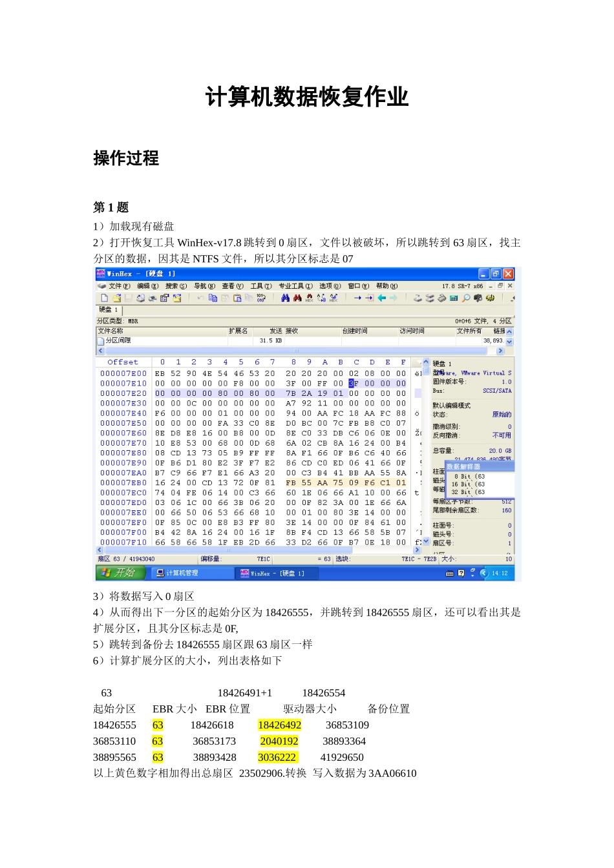Open the 窗口(W) menu
The image size is (614, 868).
point(359,286)
